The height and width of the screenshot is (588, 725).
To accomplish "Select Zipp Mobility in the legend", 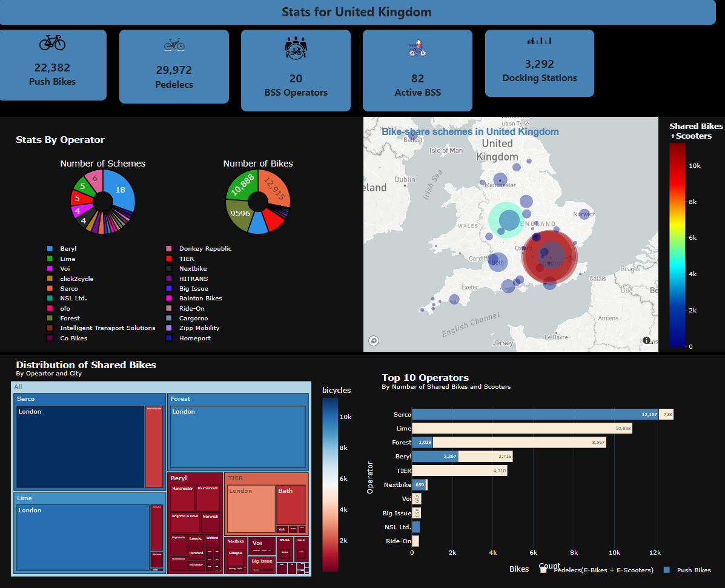I will click(193, 328).
